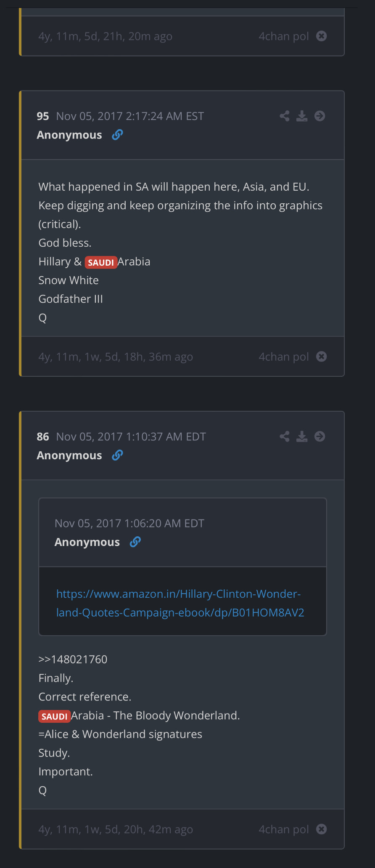Image resolution: width=375 pixels, height=868 pixels.
Task: Download post 95 using download icon
Action: [x=302, y=116]
